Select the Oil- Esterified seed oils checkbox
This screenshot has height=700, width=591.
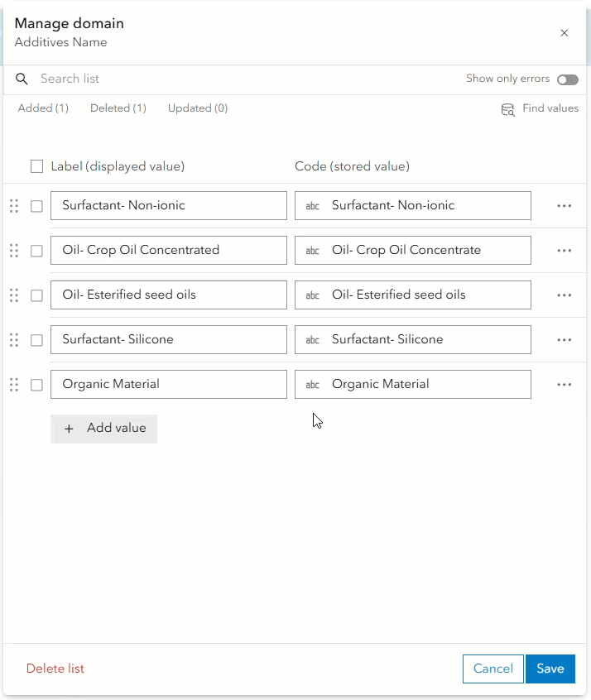pyautogui.click(x=36, y=295)
